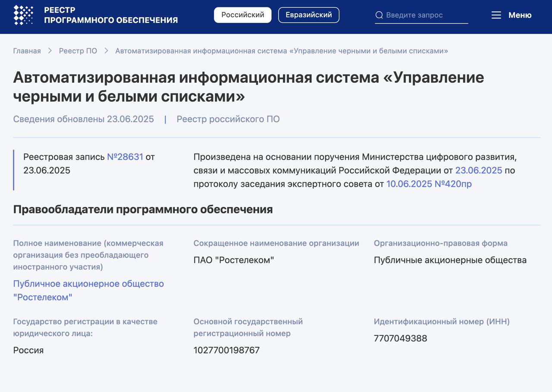Click the current page breadcrumb title
Image resolution: width=552 pixels, height=392 pixels.
click(282, 51)
